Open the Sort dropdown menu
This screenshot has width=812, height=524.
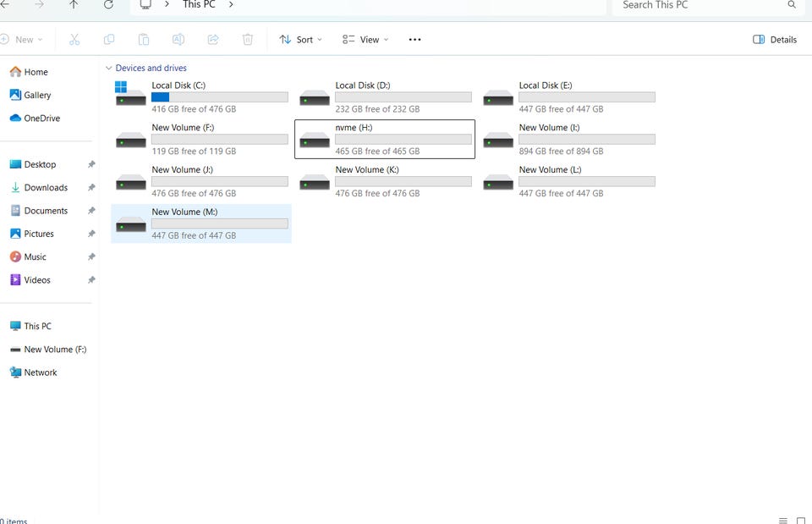tap(300, 40)
